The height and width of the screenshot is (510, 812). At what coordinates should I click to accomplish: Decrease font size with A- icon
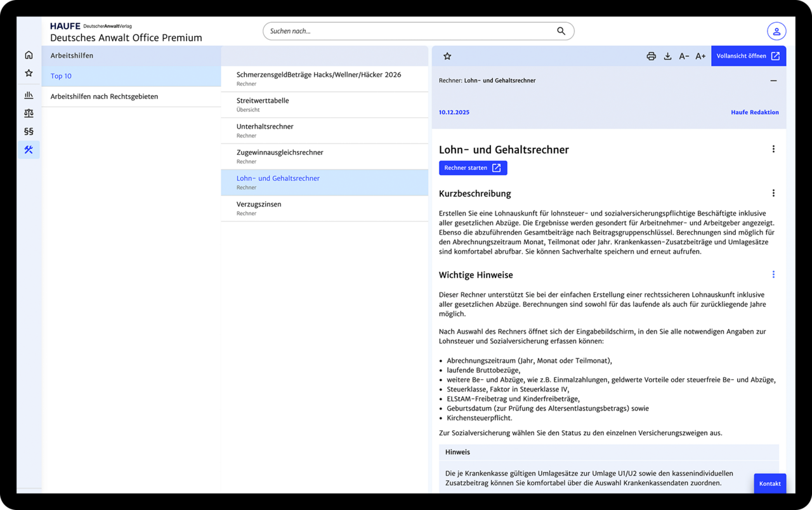684,56
